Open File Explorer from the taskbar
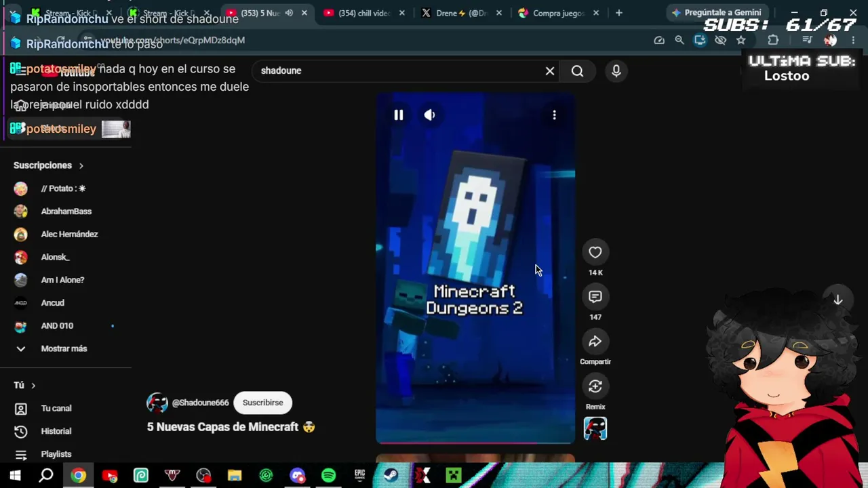Screen dimensions: 868x488 (235, 476)
